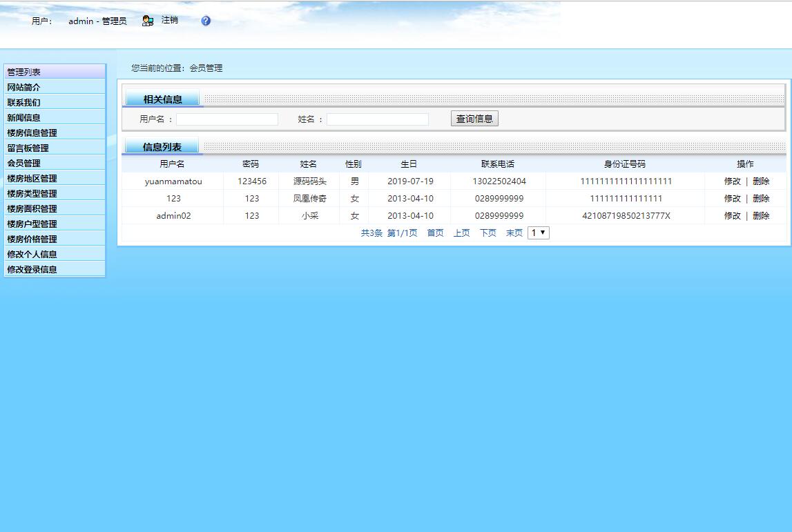点击末页分页链接
This screenshot has height=532, width=792.
(514, 233)
